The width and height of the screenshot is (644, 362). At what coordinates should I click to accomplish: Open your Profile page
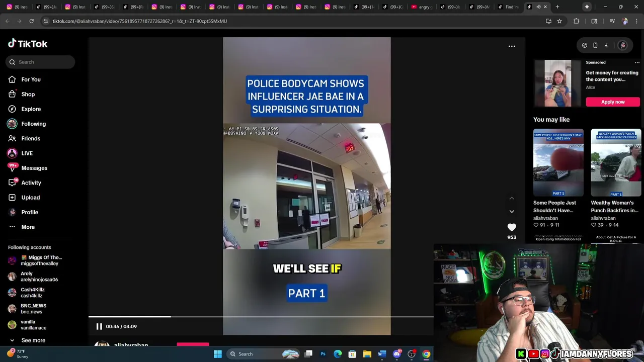[29, 212]
